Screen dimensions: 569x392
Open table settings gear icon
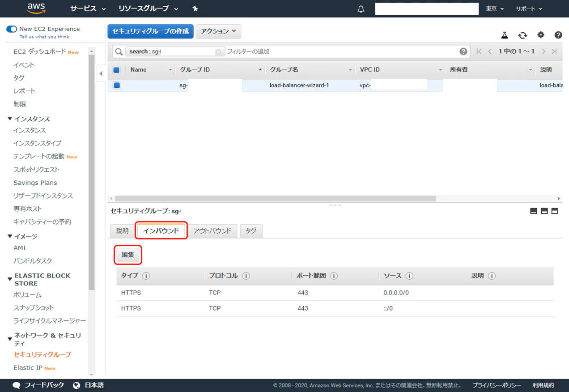point(541,35)
